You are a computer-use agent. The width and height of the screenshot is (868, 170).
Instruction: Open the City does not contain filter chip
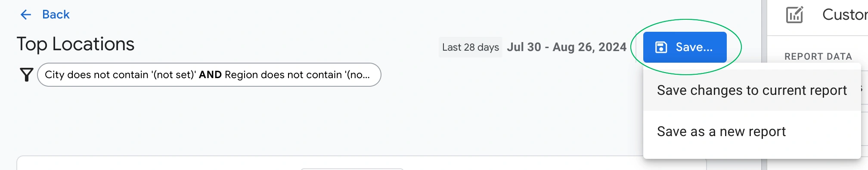tap(209, 75)
